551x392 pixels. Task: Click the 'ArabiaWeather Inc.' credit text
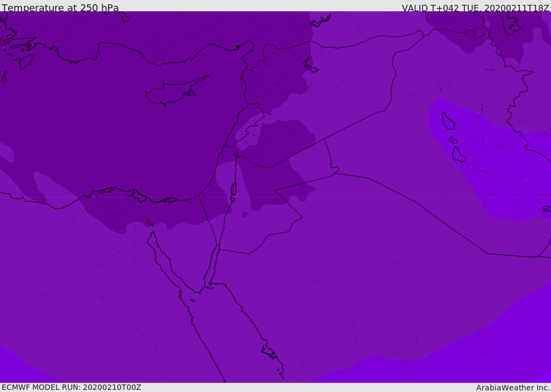pos(513,388)
